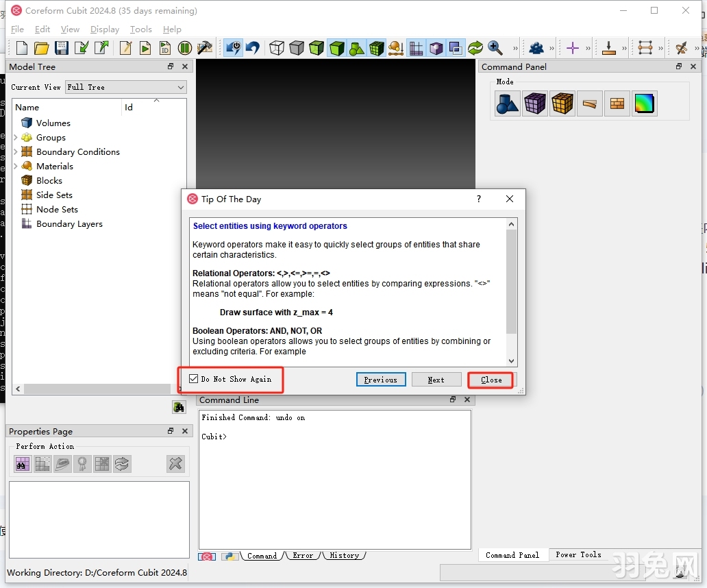The width and height of the screenshot is (707, 588).
Task: Select the rainbow post-processing mode icon
Action: click(644, 103)
